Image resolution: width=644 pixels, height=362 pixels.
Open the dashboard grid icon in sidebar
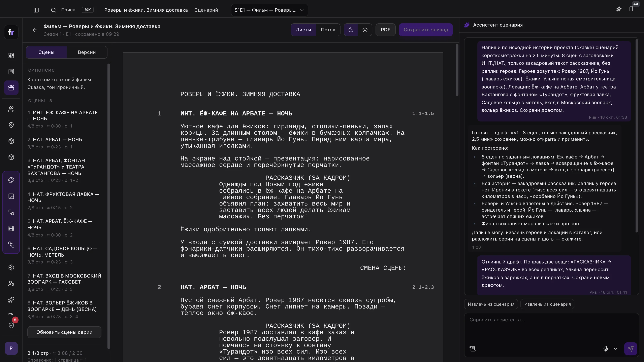coord(11,56)
